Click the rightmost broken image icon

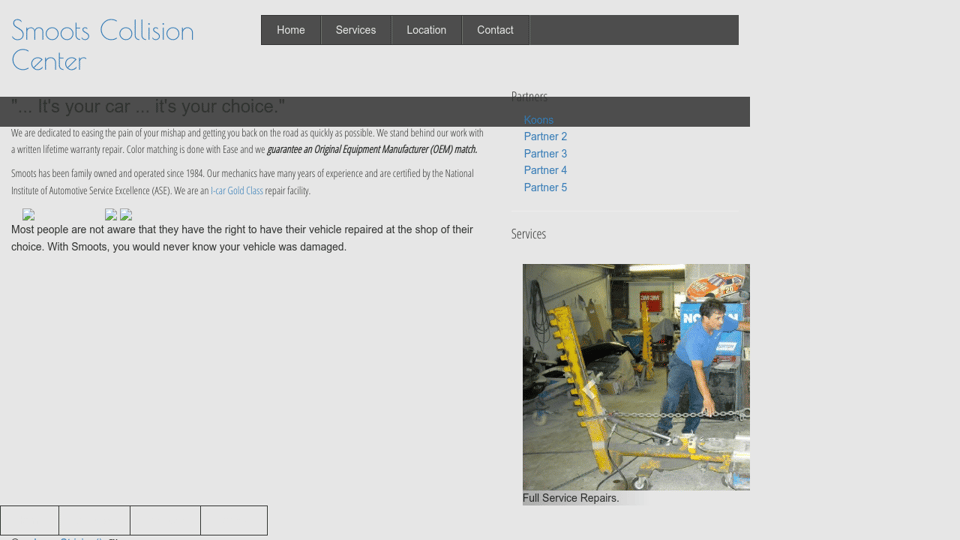pyautogui.click(x=126, y=215)
